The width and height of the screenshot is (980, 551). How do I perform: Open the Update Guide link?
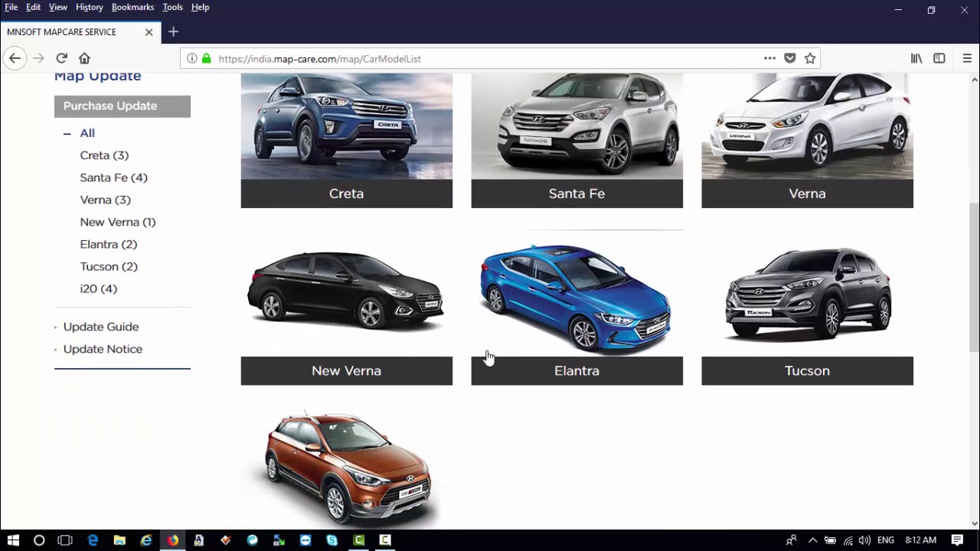(101, 327)
